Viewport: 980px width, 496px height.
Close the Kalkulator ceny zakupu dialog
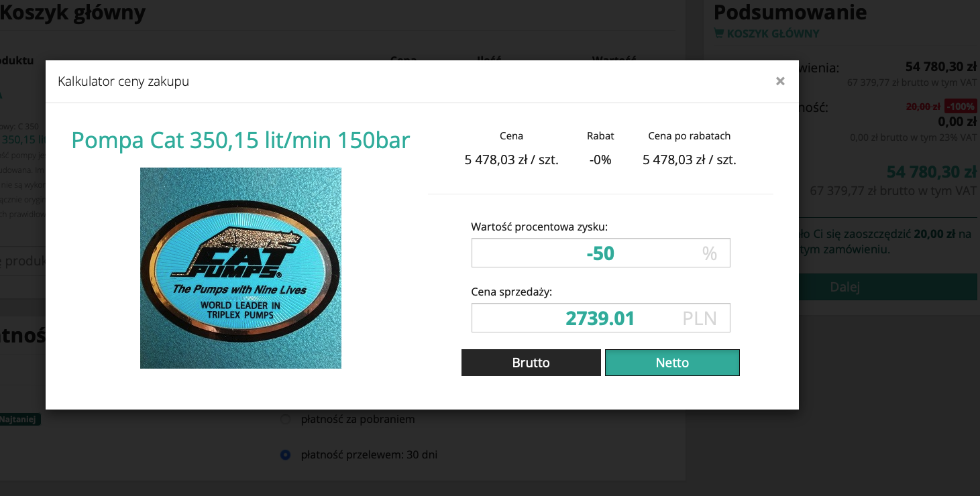[x=780, y=81]
